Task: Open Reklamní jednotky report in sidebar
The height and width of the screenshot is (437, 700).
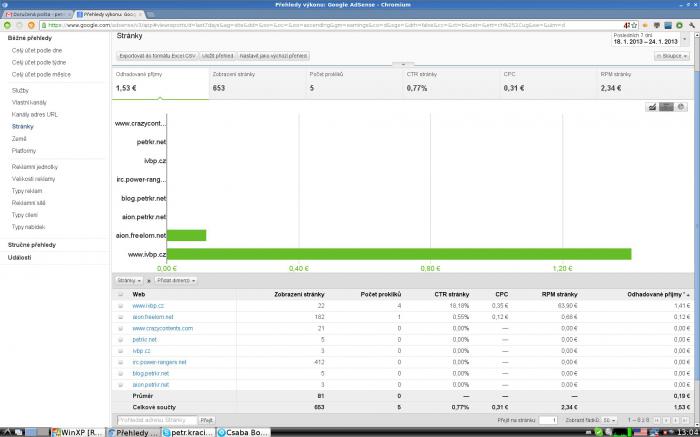Action: (35, 167)
